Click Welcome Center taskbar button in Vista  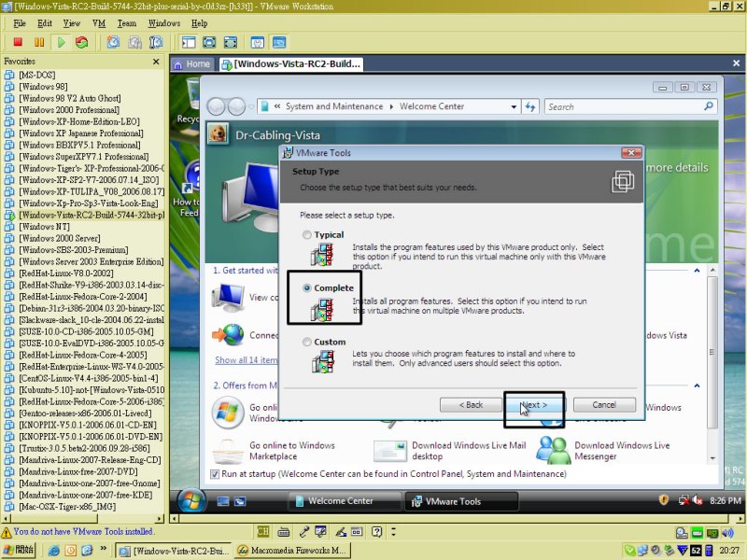[x=343, y=501]
